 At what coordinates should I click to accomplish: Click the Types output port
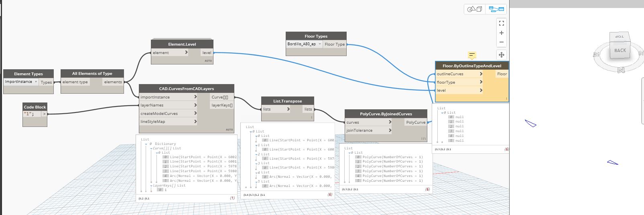click(x=47, y=82)
